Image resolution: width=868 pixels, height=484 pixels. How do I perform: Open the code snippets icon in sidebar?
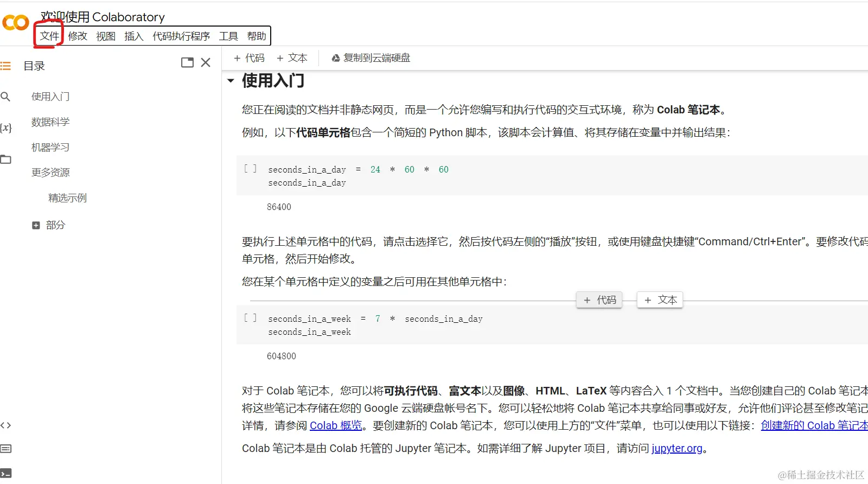click(5, 425)
